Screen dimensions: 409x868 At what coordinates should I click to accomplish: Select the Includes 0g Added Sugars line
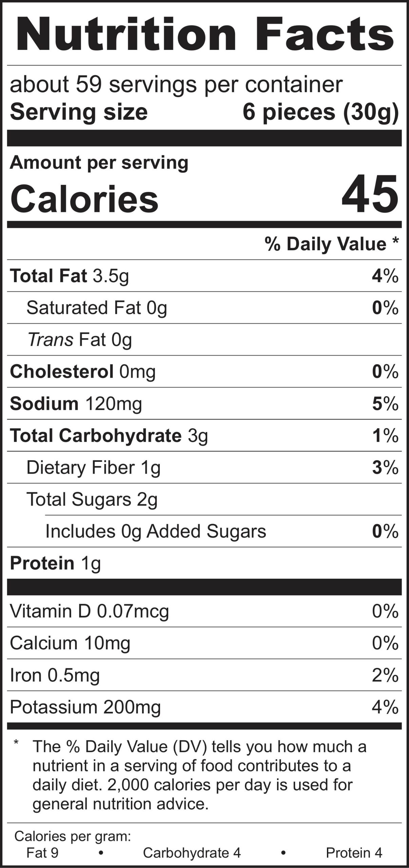pyautogui.click(x=156, y=531)
